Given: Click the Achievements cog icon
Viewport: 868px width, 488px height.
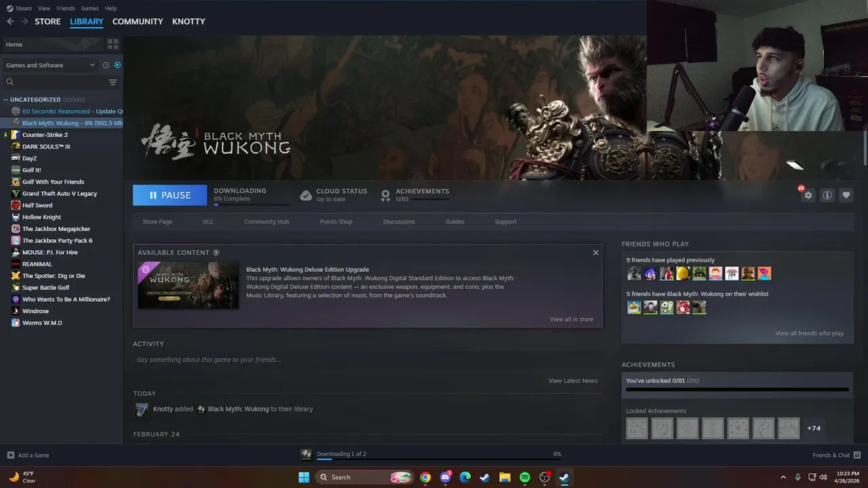Looking at the screenshot, I should 385,195.
